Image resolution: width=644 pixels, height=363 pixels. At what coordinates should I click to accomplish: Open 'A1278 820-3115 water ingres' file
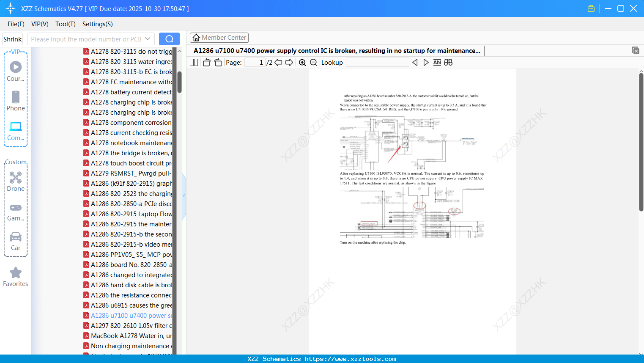127,61
